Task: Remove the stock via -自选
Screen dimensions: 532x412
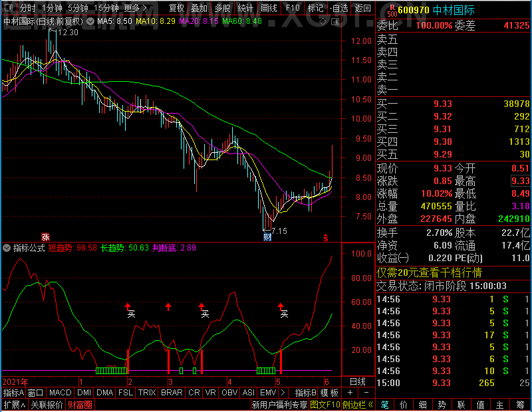Action: [x=338, y=8]
